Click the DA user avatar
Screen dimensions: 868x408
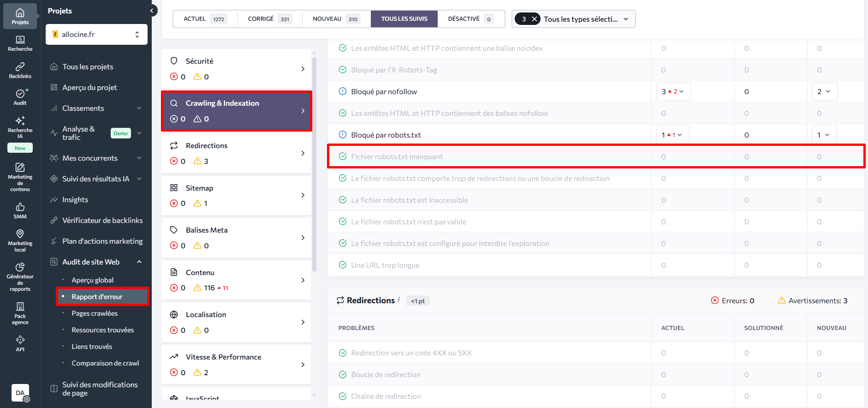(x=20, y=393)
